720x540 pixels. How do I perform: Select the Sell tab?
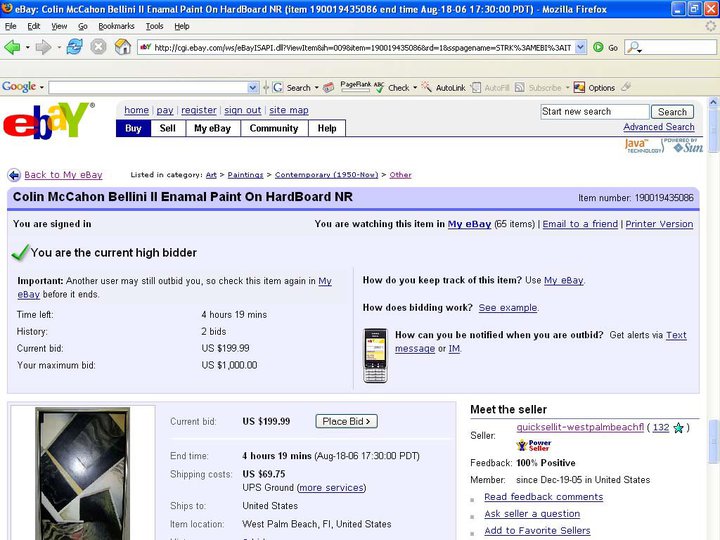(x=168, y=128)
